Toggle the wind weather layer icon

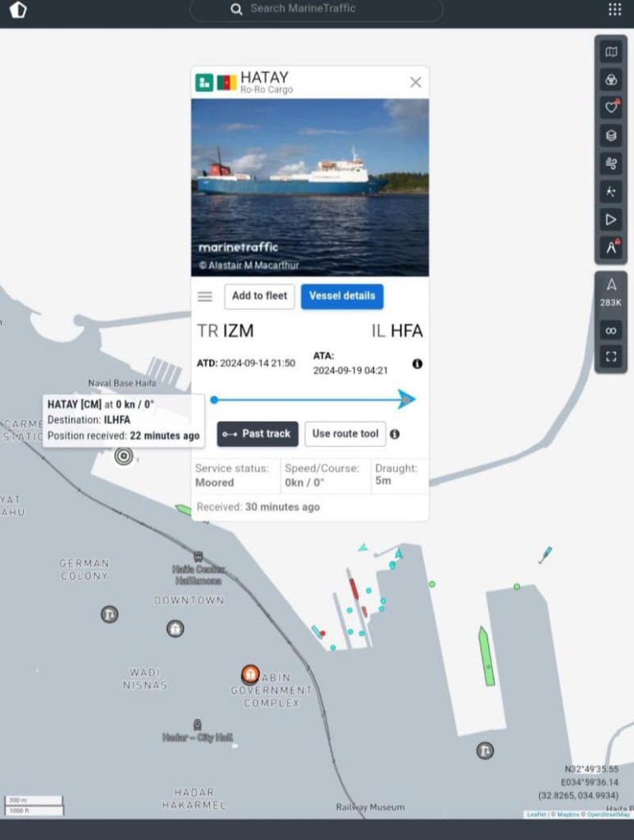611,163
